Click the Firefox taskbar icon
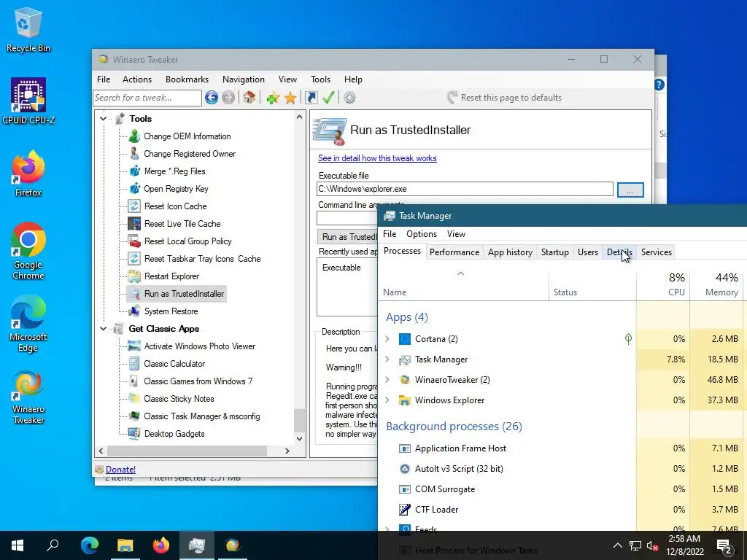Screen dimensions: 747x560 161,545
